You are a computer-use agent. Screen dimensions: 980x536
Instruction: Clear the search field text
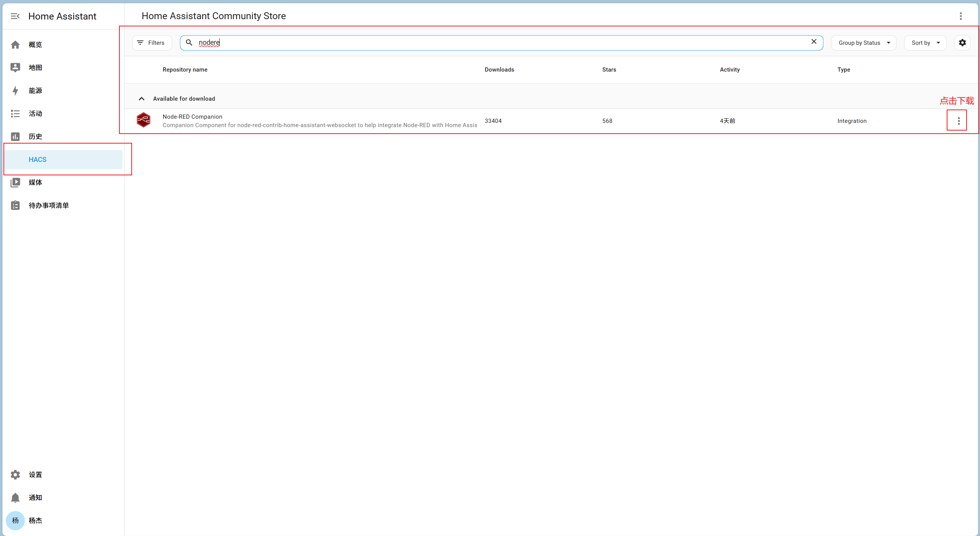click(x=814, y=42)
